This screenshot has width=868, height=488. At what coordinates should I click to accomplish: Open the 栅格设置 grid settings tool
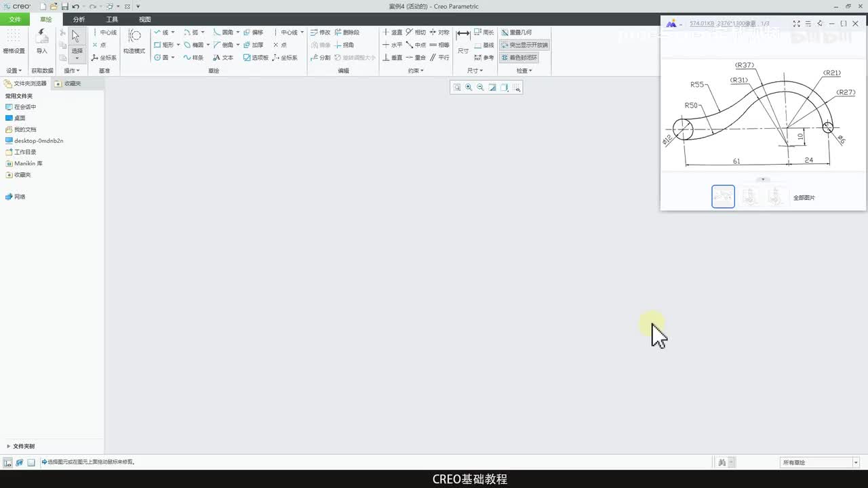14,41
